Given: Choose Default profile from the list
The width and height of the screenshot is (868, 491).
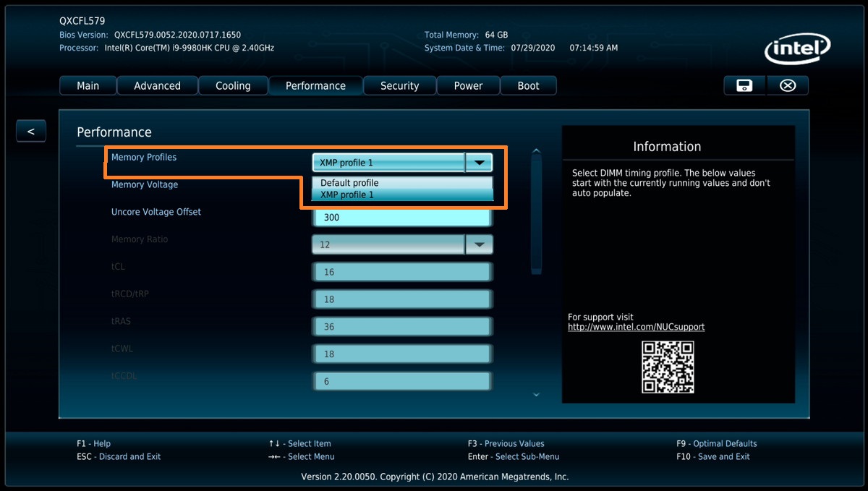Looking at the screenshot, I should point(402,183).
